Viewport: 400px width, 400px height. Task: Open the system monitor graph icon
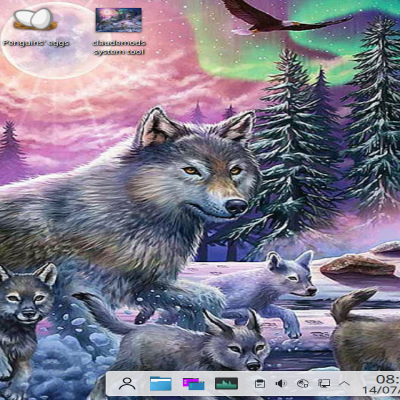226,384
